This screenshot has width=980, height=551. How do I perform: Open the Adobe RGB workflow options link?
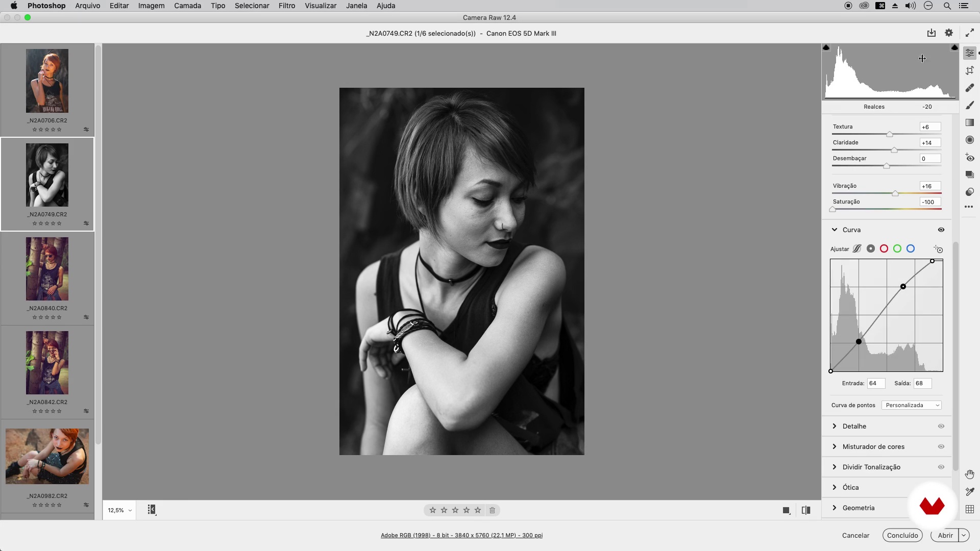click(x=461, y=535)
